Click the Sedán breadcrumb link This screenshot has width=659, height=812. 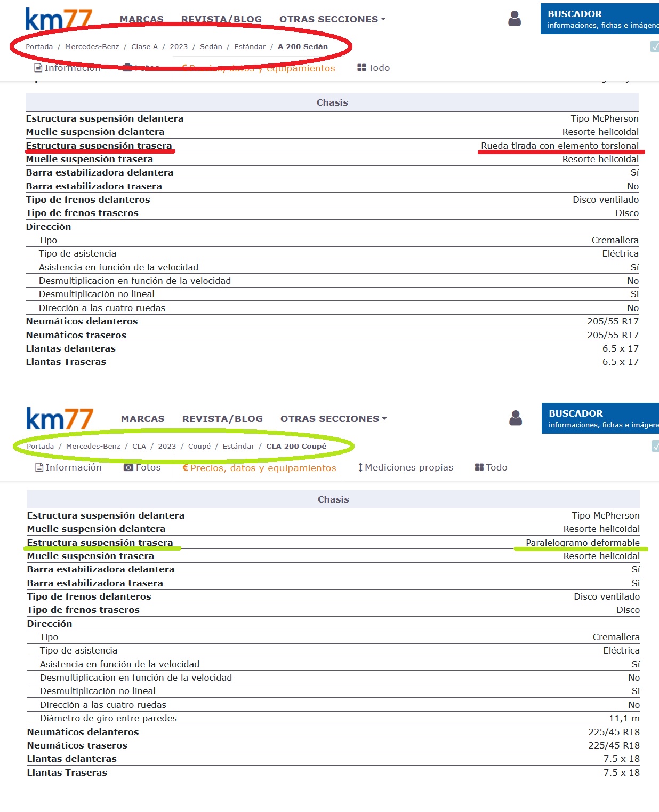point(211,46)
